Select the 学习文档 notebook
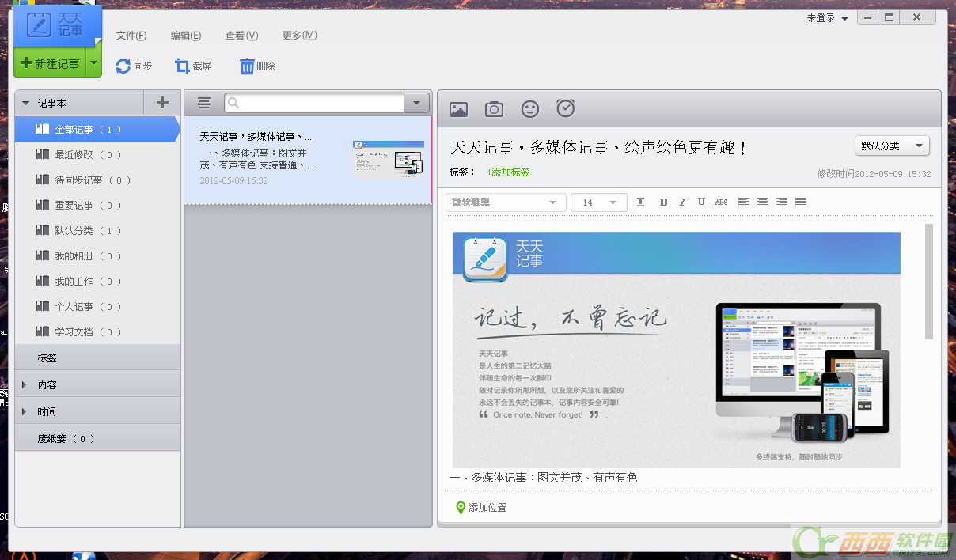 coord(97,332)
